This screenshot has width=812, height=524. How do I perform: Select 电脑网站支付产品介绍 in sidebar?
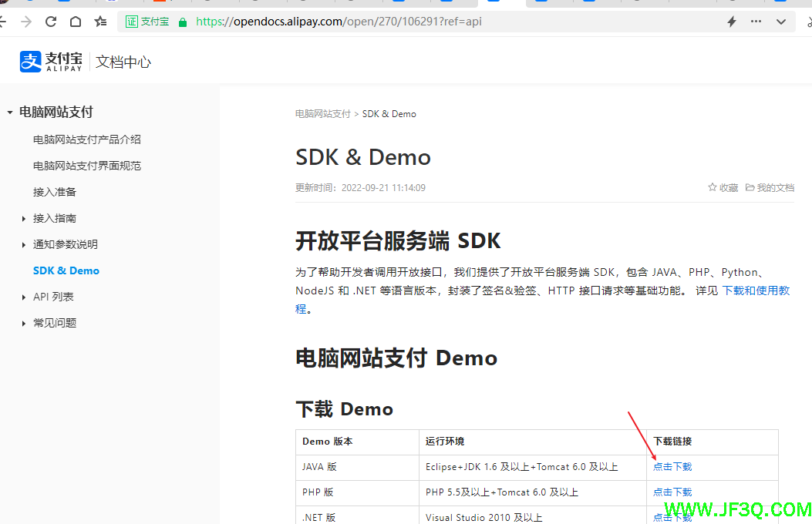(x=87, y=139)
